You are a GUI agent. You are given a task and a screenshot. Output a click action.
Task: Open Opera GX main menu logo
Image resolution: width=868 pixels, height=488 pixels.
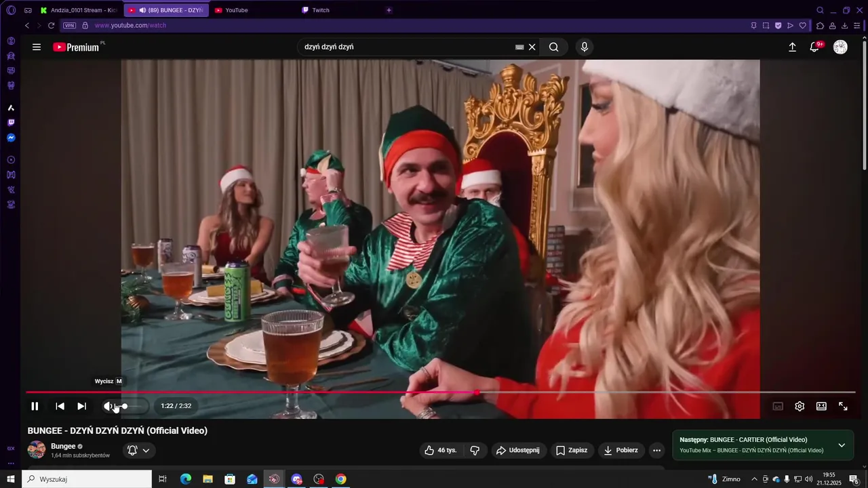click(11, 10)
